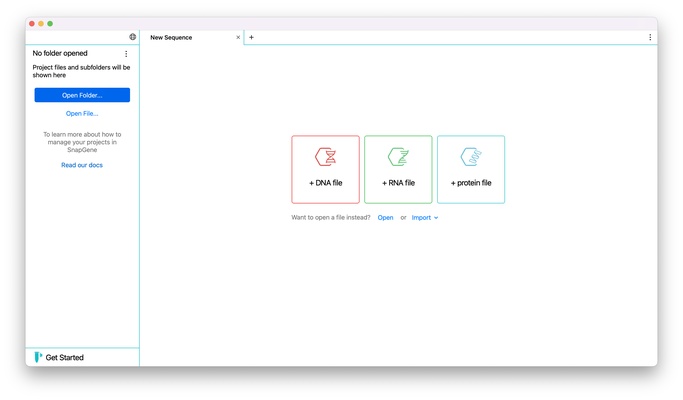
Task: Follow the Read our docs link
Action: [x=82, y=165]
